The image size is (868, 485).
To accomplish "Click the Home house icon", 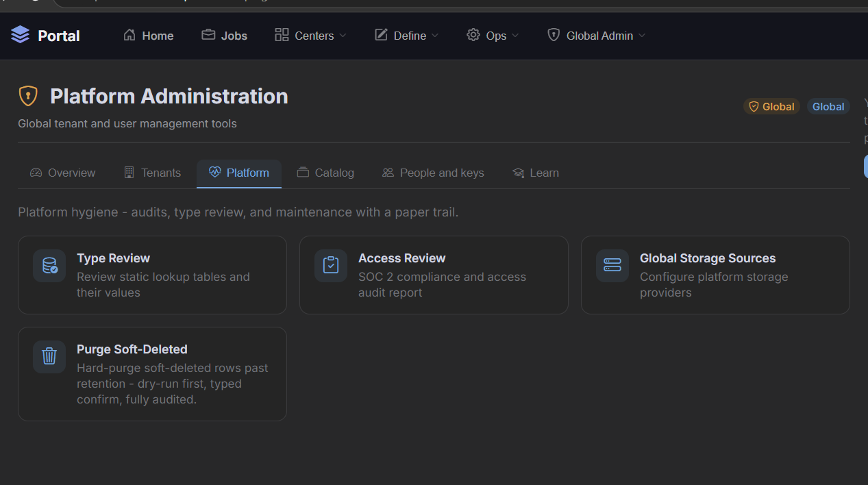I will click(129, 35).
